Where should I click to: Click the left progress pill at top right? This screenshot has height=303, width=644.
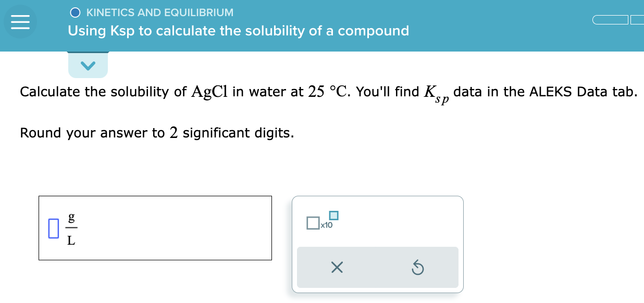pos(611,19)
